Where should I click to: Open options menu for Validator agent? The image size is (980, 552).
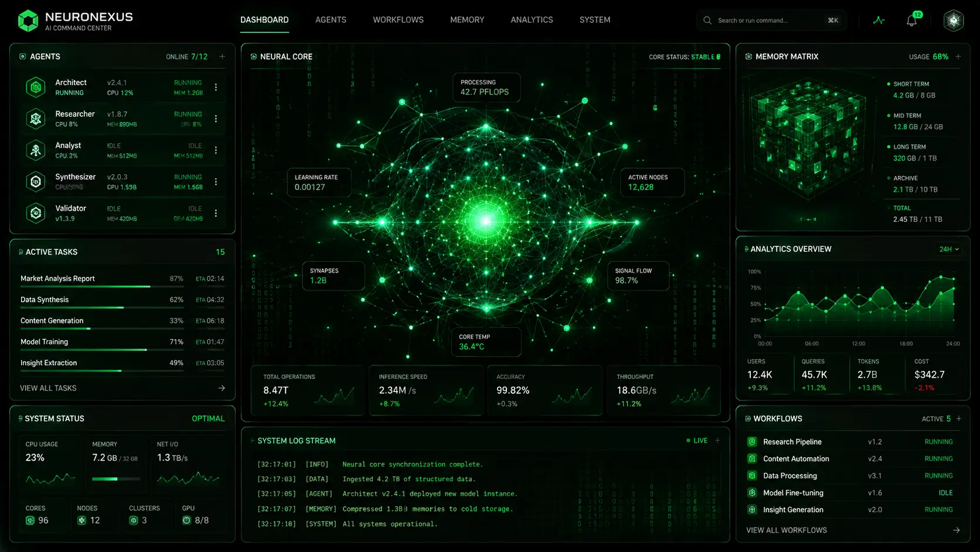click(216, 213)
